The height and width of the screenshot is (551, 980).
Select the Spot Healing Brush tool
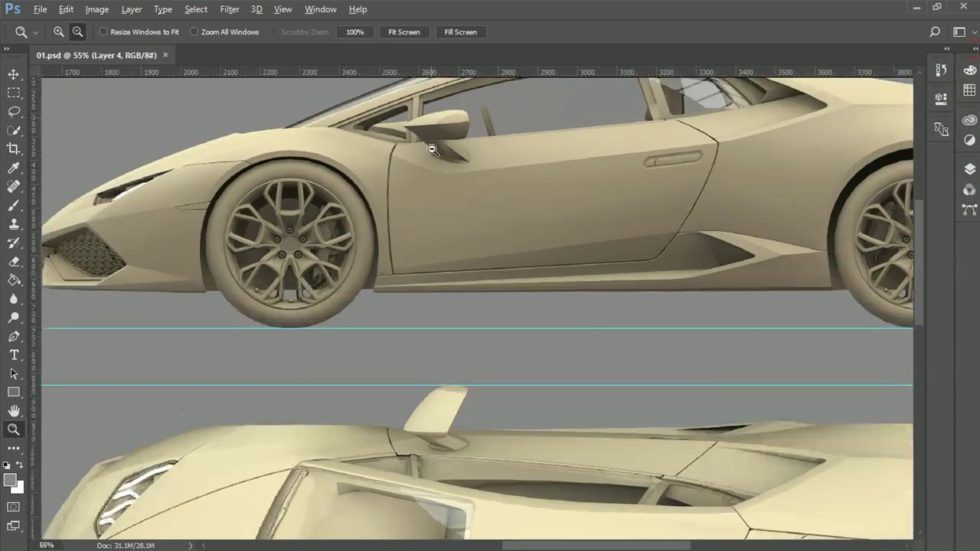(14, 187)
